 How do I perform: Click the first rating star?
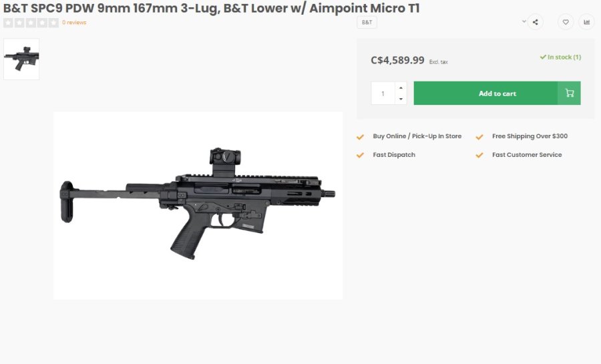coord(8,23)
